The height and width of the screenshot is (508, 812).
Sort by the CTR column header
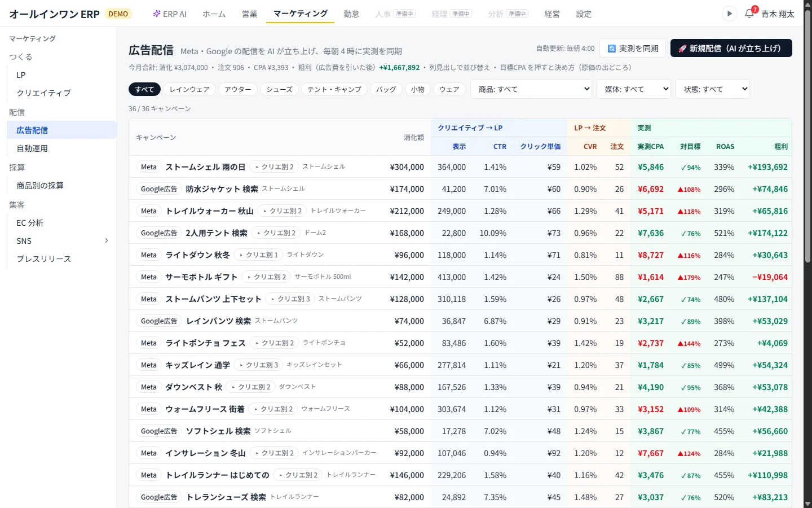click(x=500, y=147)
